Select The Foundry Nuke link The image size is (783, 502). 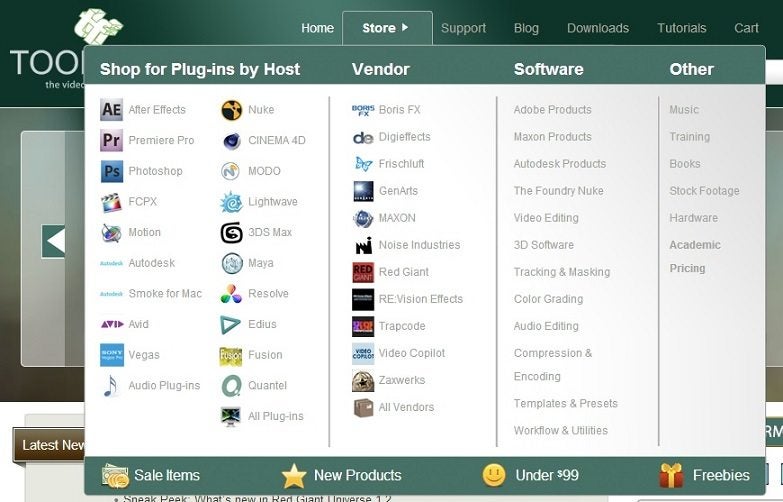tap(558, 191)
